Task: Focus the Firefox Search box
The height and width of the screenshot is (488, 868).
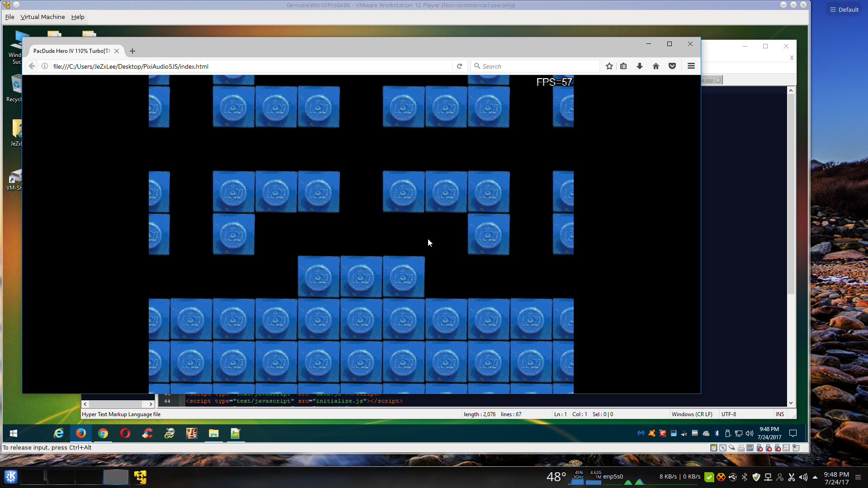Action: (535, 66)
